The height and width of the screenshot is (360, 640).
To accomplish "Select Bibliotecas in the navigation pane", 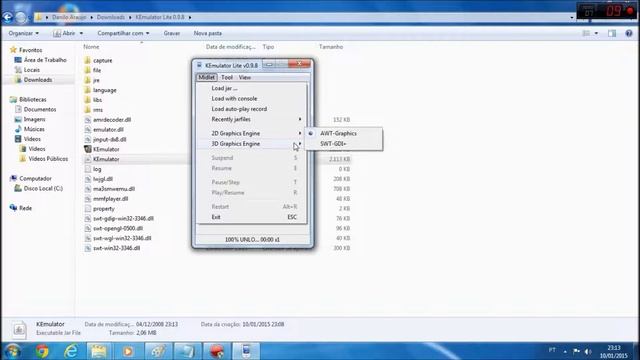I will pos(33,99).
